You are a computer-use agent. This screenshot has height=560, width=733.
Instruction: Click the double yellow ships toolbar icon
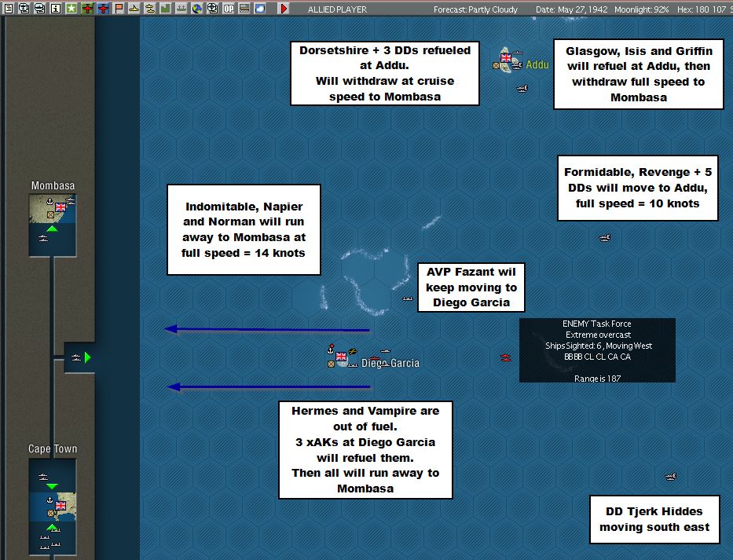point(149,8)
